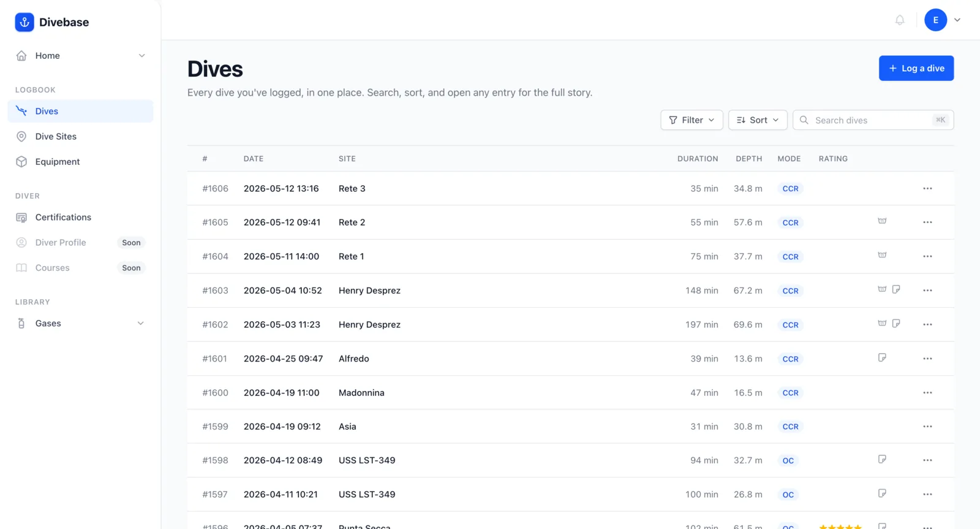Click the blue user avatar 'E'

935,20
